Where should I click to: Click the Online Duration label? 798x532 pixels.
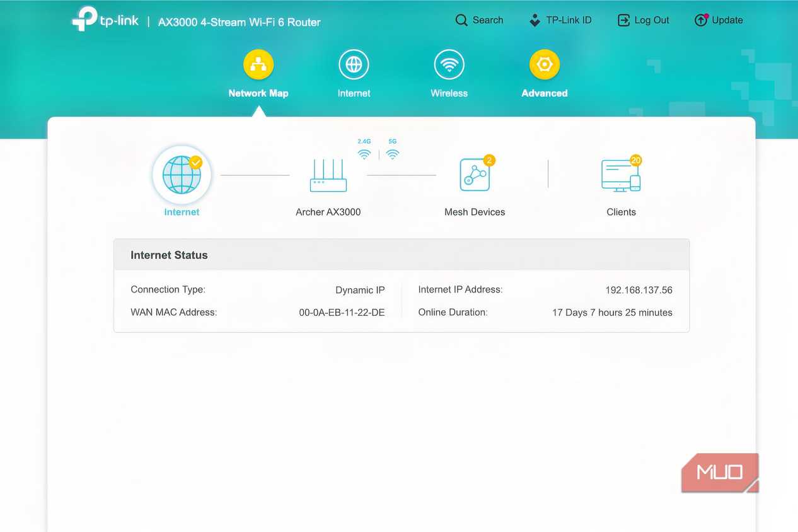click(x=453, y=313)
